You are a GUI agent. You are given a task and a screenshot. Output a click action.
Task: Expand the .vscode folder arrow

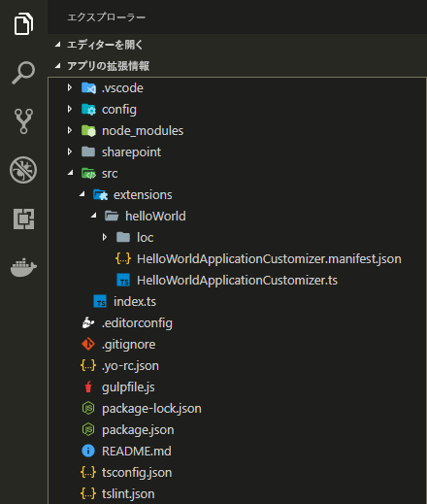point(70,87)
